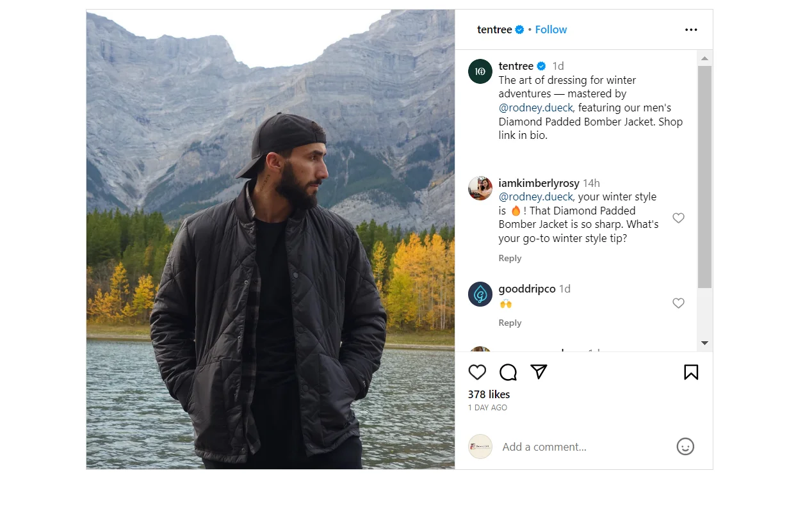View the 378 likes list
The width and height of the screenshot is (812, 507).
pyautogui.click(x=489, y=394)
